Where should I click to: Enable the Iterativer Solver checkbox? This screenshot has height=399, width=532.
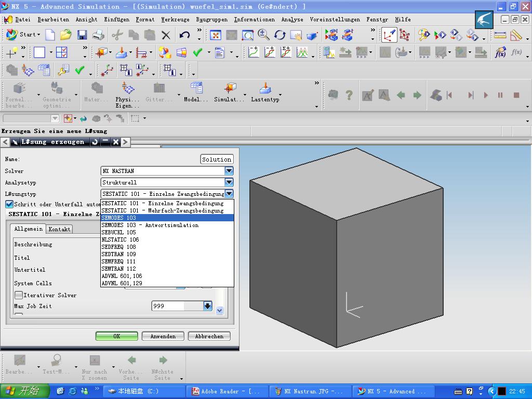pyautogui.click(x=19, y=295)
